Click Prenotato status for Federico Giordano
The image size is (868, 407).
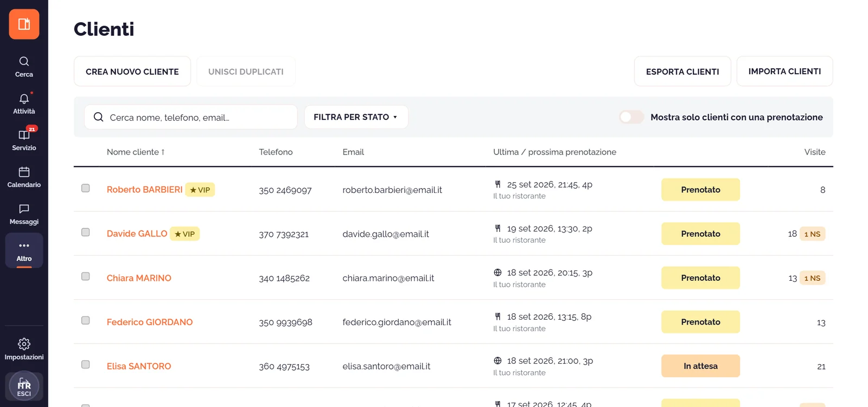tap(700, 322)
